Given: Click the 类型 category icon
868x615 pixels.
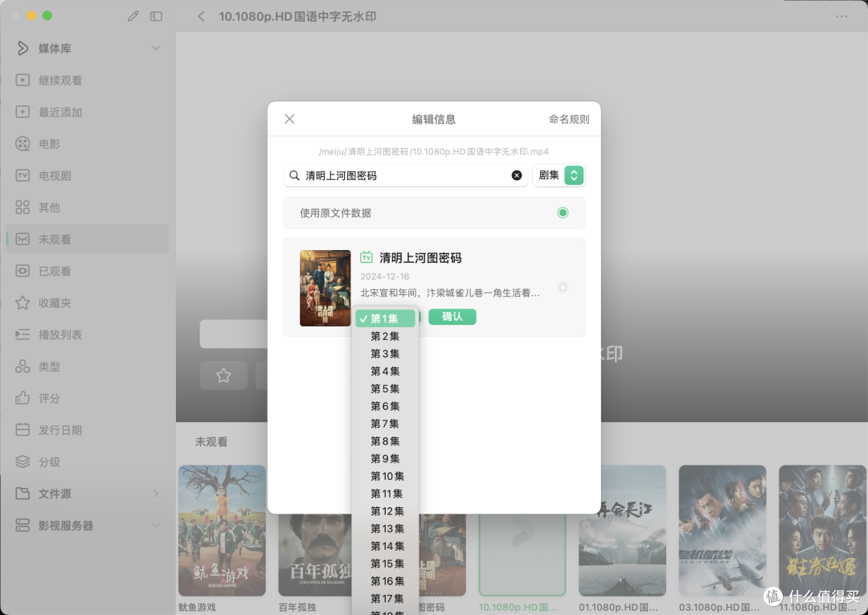Looking at the screenshot, I should pyautogui.click(x=23, y=367).
